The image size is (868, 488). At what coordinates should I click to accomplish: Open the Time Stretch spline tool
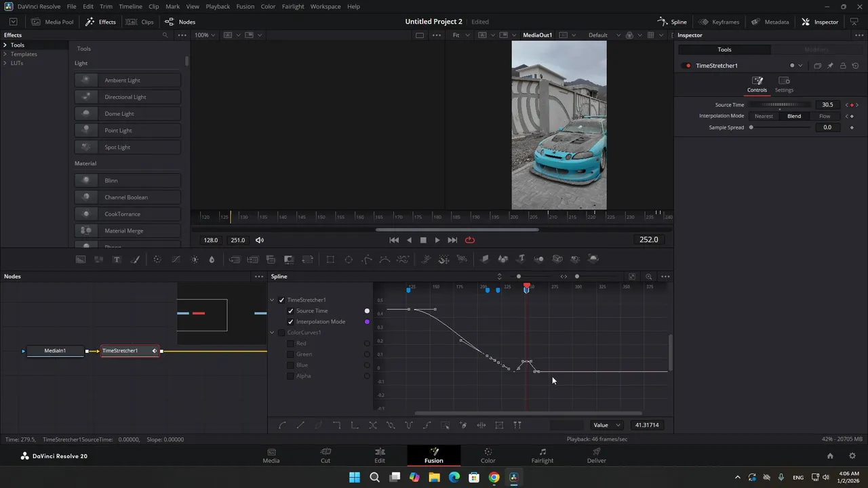481,425
